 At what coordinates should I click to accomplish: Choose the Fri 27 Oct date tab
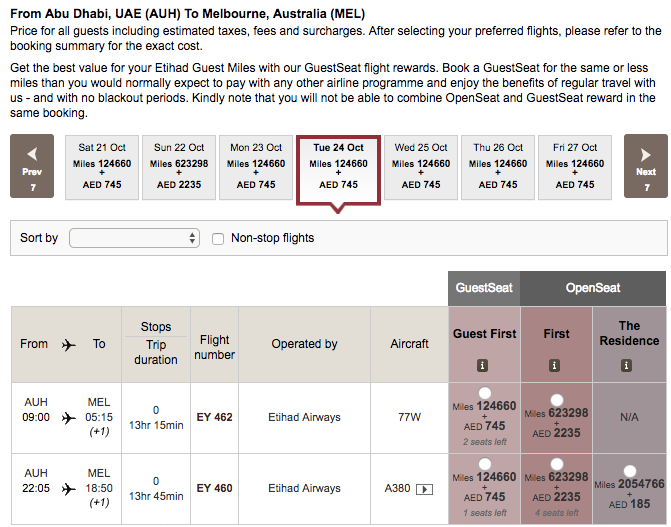pyautogui.click(x=575, y=166)
